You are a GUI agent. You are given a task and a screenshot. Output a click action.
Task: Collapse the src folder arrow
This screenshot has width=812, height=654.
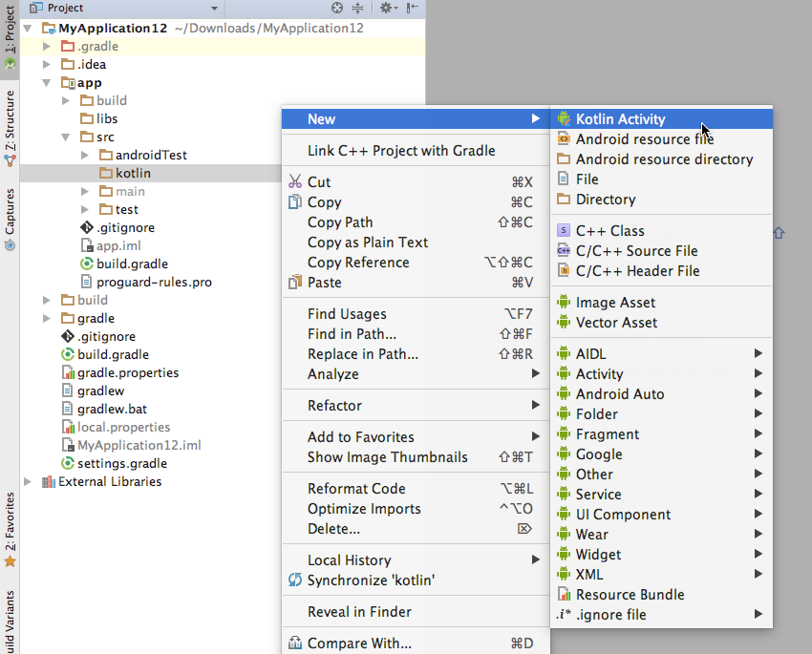click(66, 137)
